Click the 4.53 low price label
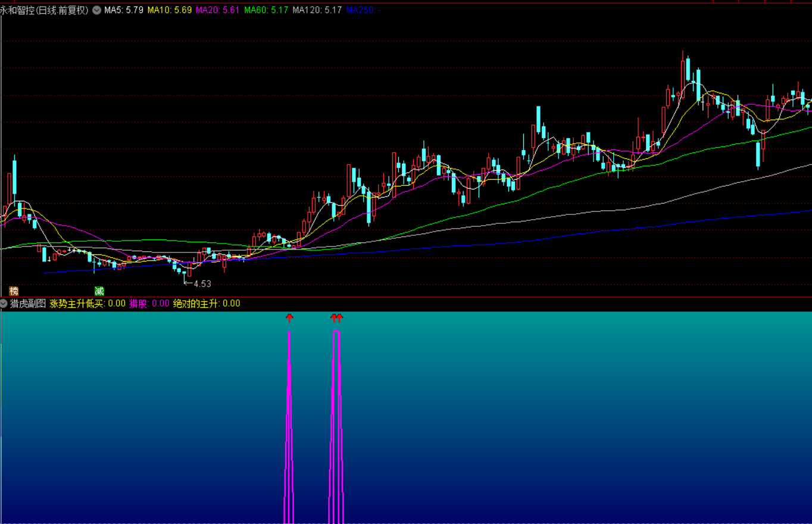Viewport: 812px width, 524px height. [x=202, y=283]
